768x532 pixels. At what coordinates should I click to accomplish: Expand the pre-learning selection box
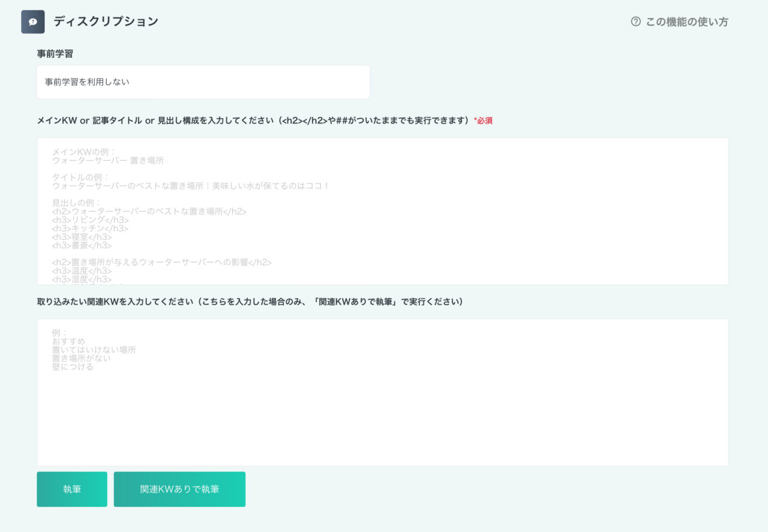tap(203, 82)
